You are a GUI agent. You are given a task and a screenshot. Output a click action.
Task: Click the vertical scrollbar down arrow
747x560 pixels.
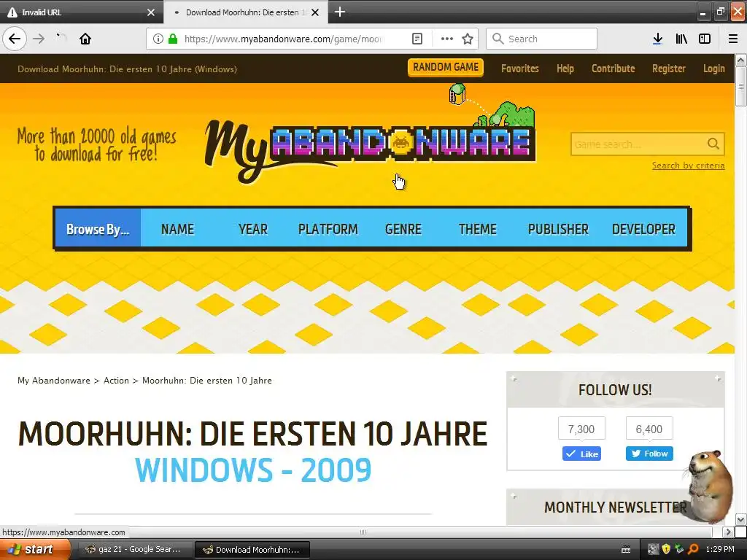pyautogui.click(x=740, y=519)
